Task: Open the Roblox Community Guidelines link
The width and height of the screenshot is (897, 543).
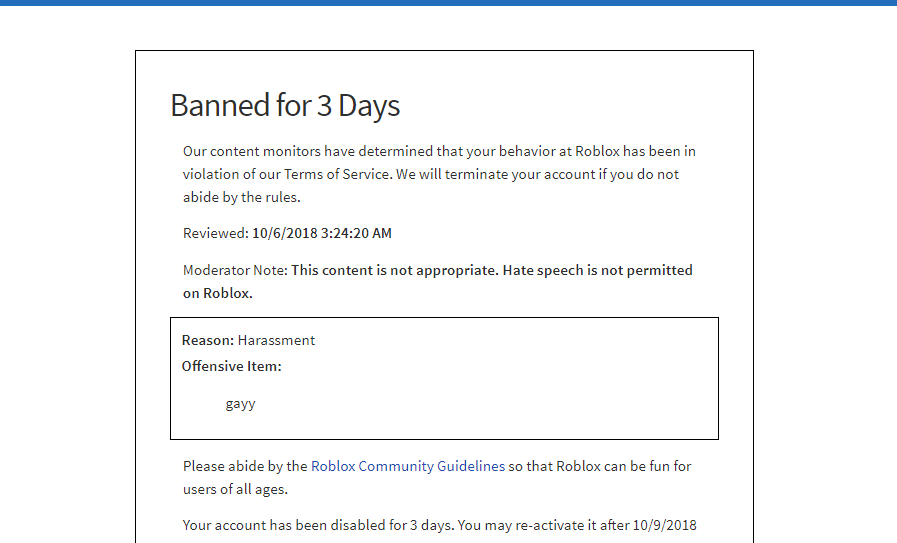Action: click(408, 466)
